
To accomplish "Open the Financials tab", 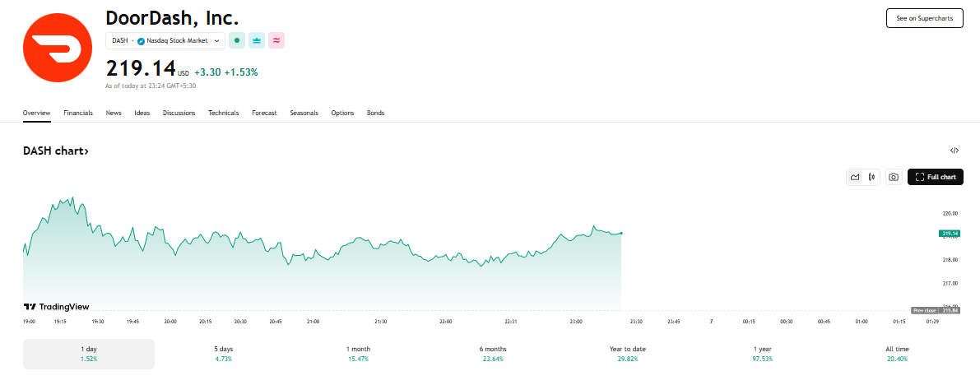I will point(78,114).
